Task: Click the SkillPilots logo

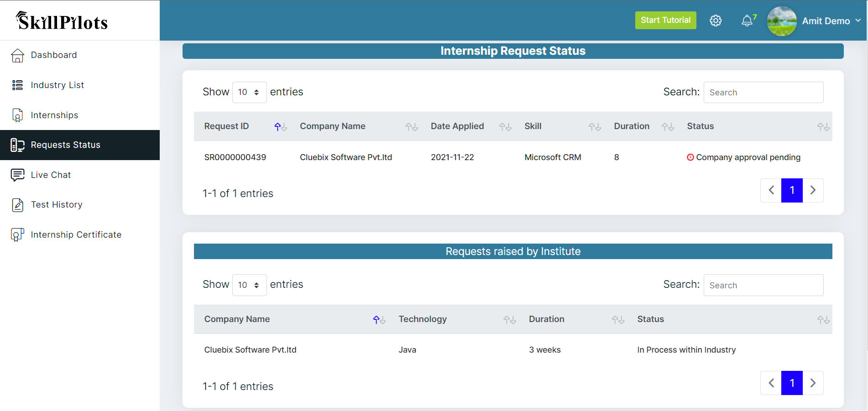Action: tap(62, 21)
